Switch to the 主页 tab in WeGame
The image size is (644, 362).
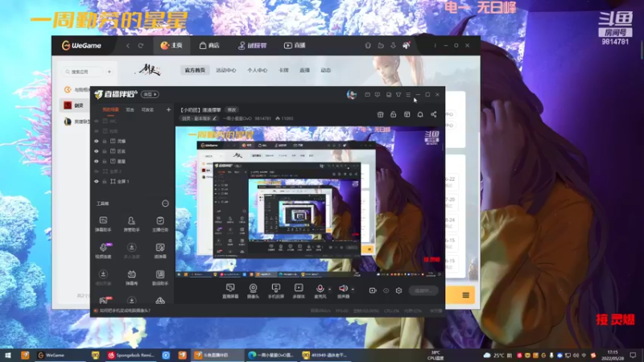(x=171, y=46)
